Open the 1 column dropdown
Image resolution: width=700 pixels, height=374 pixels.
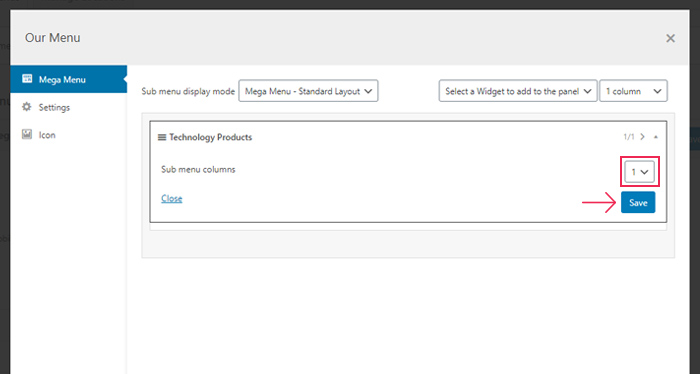pos(633,91)
